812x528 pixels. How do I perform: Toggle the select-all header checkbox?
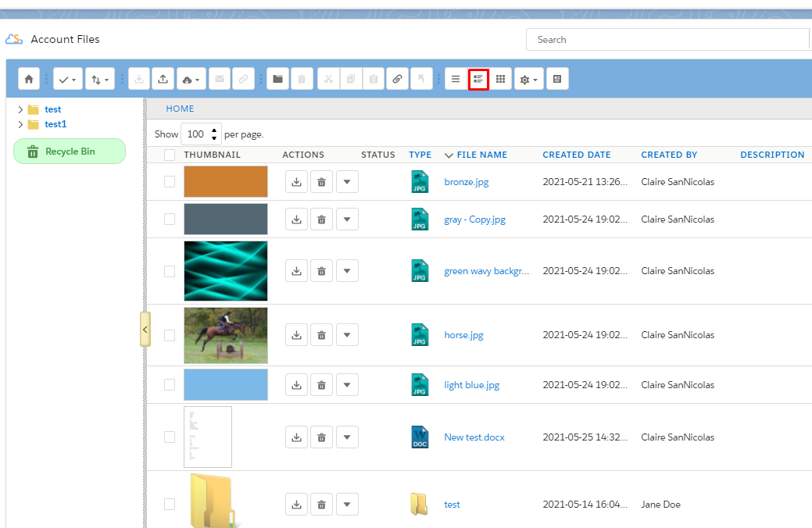(170, 155)
